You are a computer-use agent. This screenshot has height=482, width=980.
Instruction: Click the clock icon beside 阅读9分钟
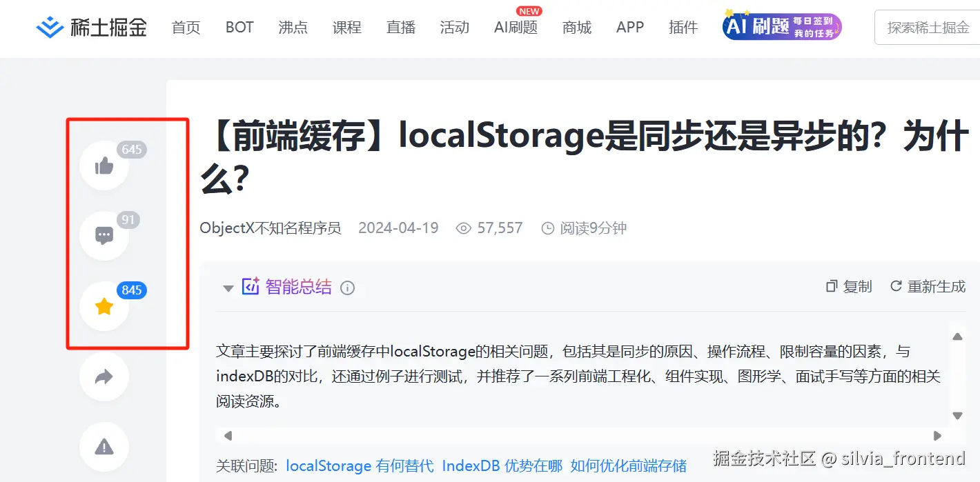coord(549,228)
